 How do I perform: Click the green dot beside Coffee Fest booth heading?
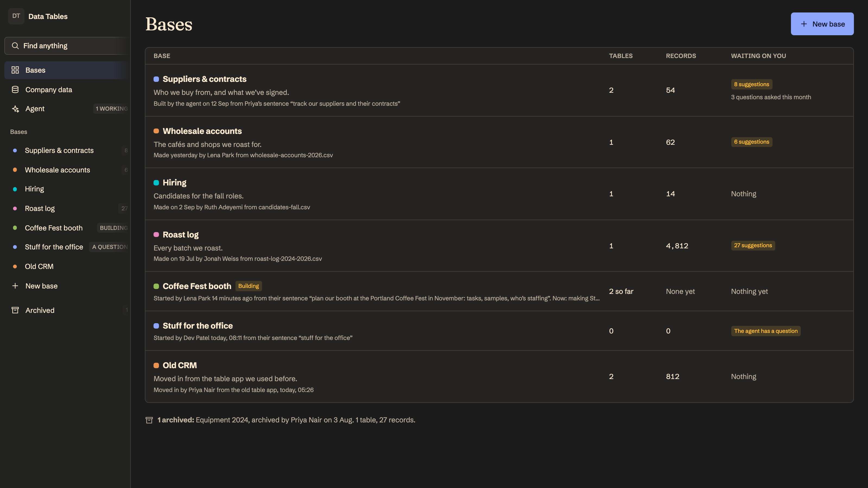click(156, 286)
